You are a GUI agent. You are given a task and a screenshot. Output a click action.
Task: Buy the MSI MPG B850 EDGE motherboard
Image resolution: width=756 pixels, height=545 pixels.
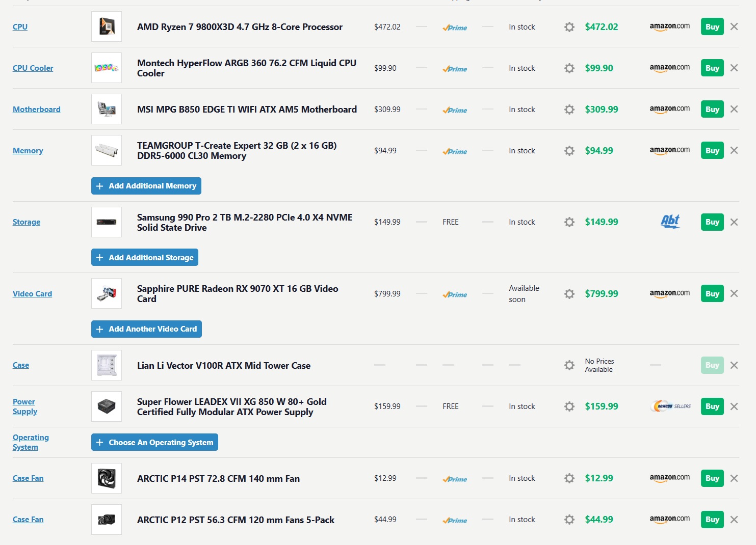pyautogui.click(x=712, y=109)
